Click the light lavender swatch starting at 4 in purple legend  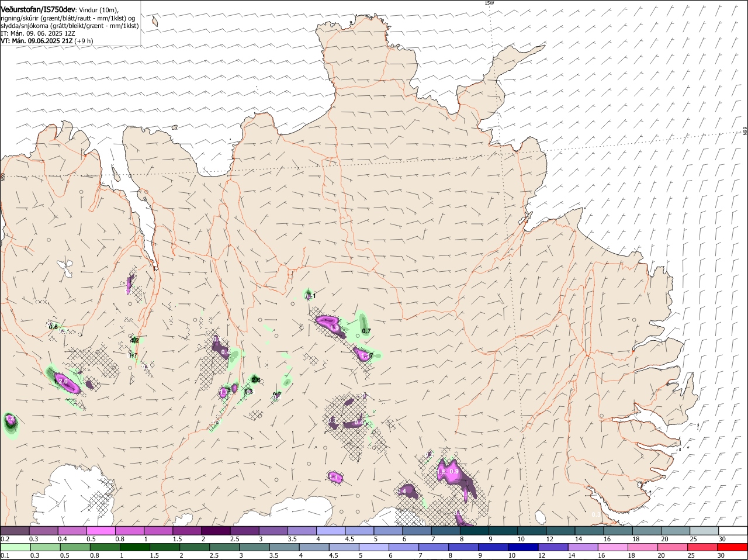[x=331, y=531]
